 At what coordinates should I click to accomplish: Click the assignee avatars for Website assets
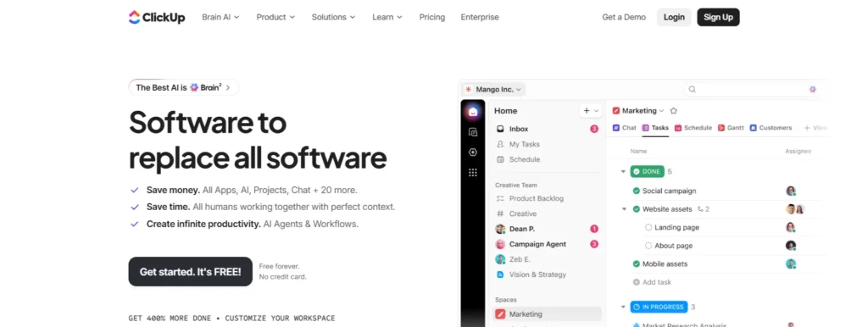point(795,209)
